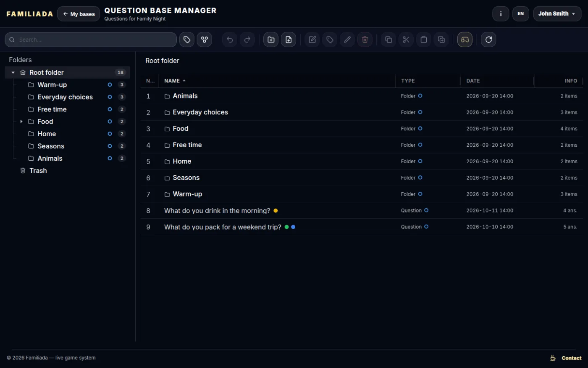This screenshot has height=368, width=588.
Task: Click the FAMILIADA logo
Action: (30, 14)
